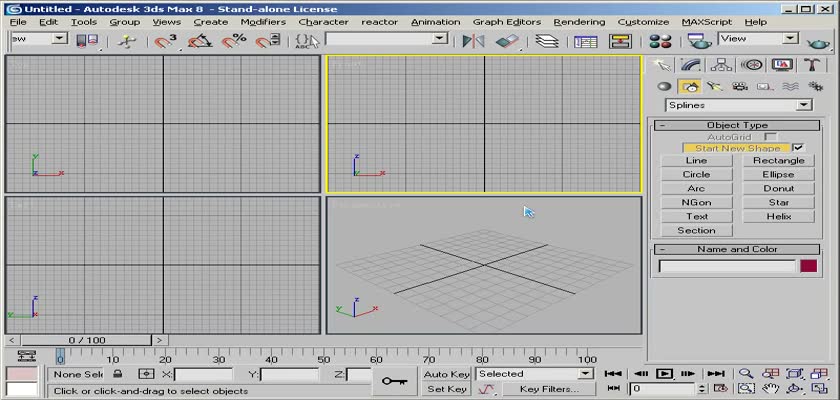Open the Rendering menu
The width and height of the screenshot is (840, 400).
click(x=579, y=22)
